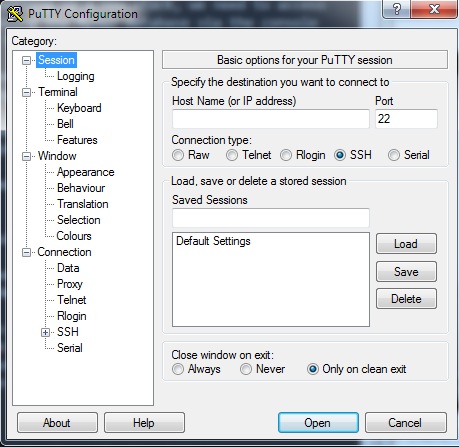Select Never for close window on exit
This screenshot has width=459, height=447.
[246, 369]
